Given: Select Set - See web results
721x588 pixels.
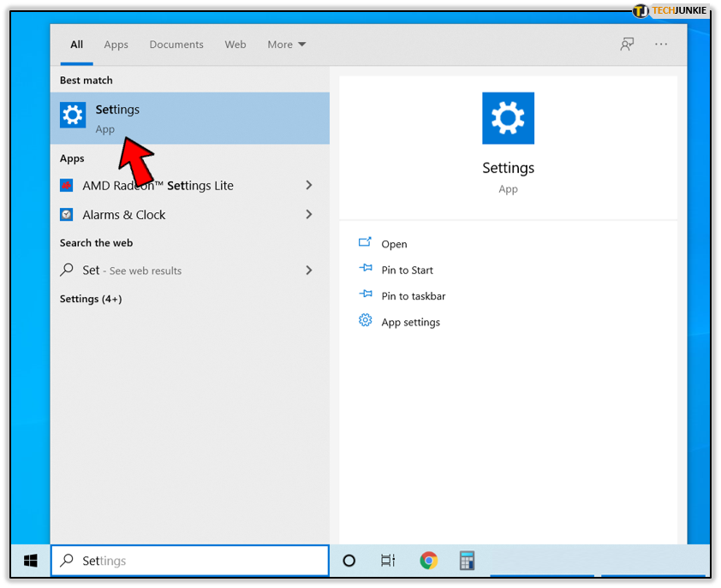Looking at the screenshot, I should tap(190, 270).
